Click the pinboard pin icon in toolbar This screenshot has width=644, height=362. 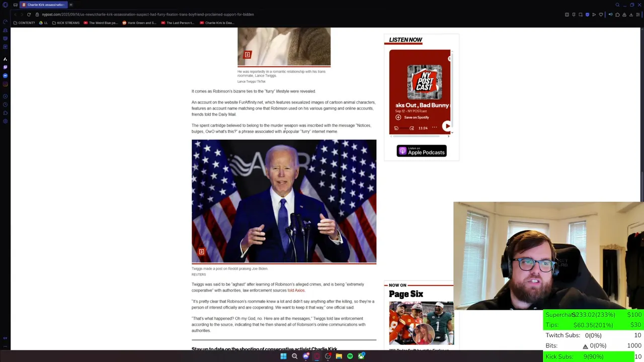point(574,15)
